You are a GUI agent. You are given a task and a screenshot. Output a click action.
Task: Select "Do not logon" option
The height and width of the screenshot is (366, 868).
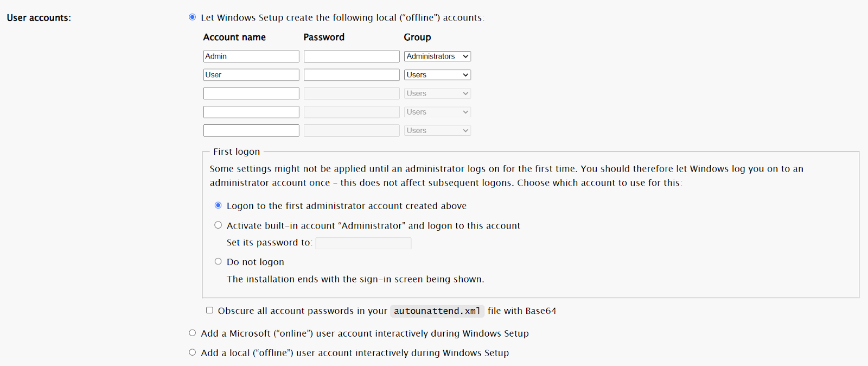click(x=218, y=261)
